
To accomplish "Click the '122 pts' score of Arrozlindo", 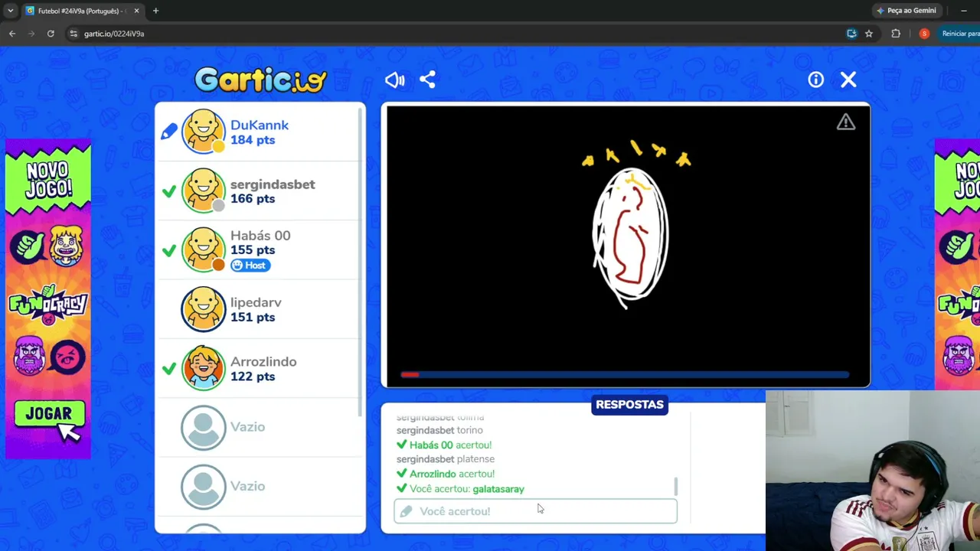I will pos(253,377).
